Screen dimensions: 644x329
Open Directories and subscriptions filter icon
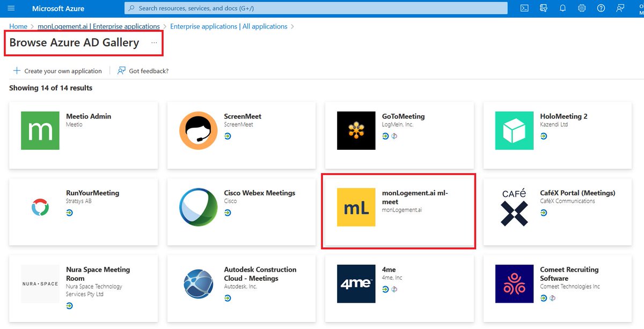tap(544, 8)
